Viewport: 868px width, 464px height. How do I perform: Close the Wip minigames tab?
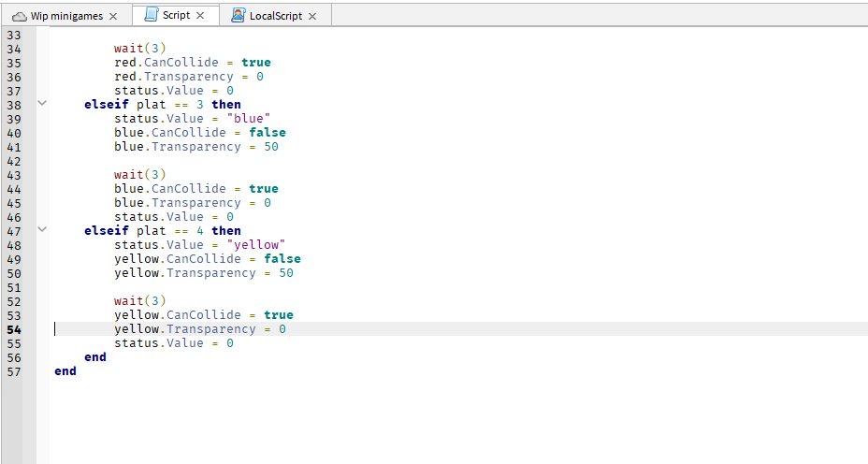[x=113, y=17]
